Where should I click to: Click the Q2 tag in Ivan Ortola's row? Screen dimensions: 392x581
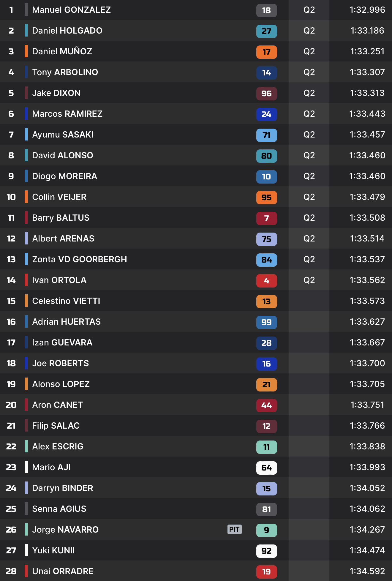click(309, 280)
